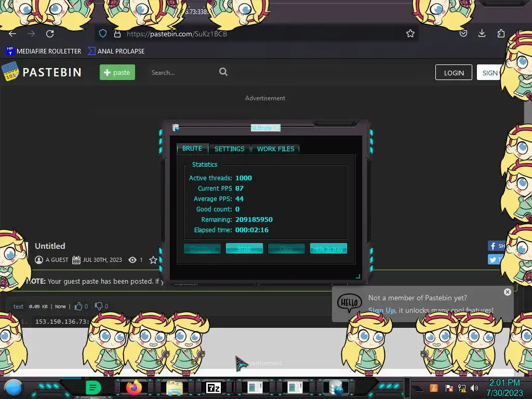
Task: Close the Pastebin sign-up popup
Action: [x=507, y=292]
